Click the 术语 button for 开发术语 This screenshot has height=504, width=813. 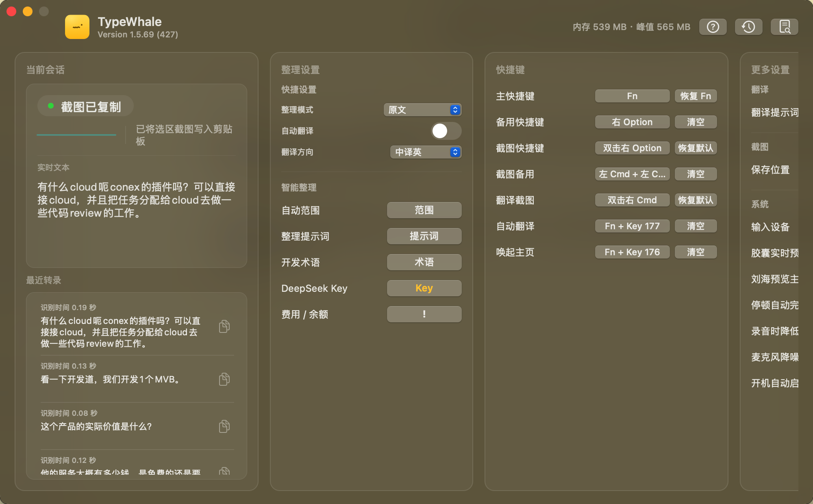pyautogui.click(x=424, y=262)
